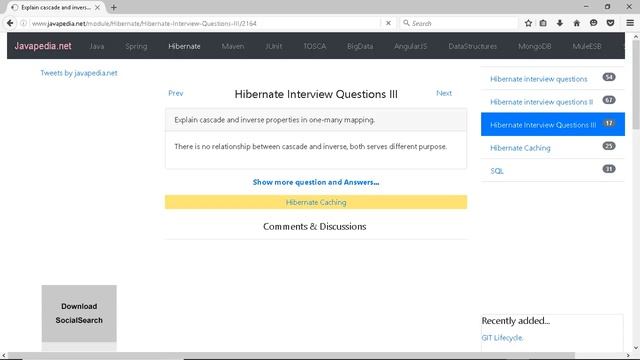640x360 pixels.
Task: Click the scroll up arrow of the vertical scrollbar
Action: [x=636, y=36]
